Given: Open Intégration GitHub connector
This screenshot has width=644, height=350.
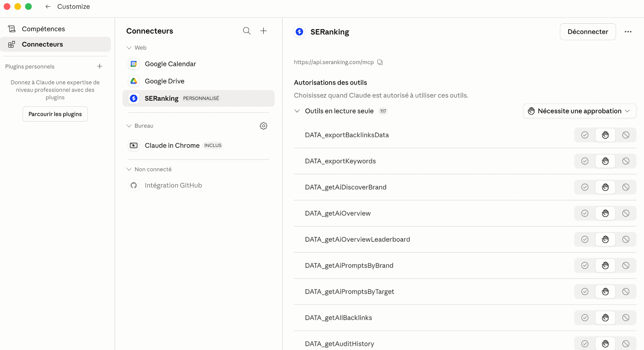Looking at the screenshot, I should point(198,185).
